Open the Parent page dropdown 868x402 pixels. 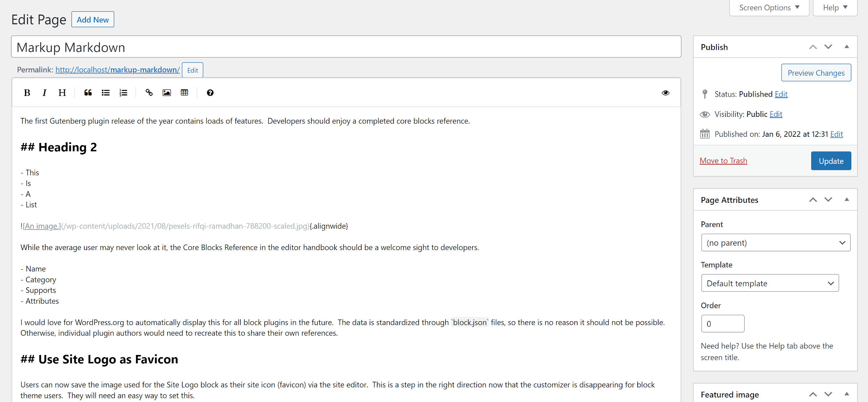coord(775,242)
